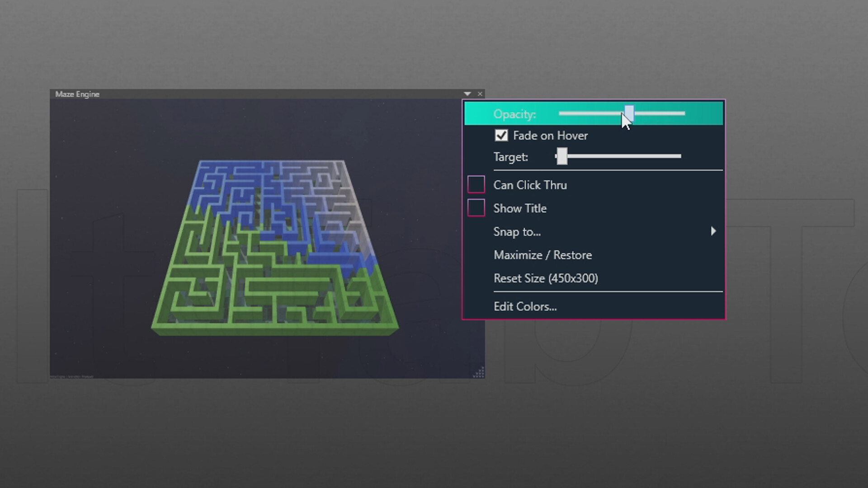This screenshot has height=488, width=868.
Task: Click the Target slider handle
Action: pos(561,156)
